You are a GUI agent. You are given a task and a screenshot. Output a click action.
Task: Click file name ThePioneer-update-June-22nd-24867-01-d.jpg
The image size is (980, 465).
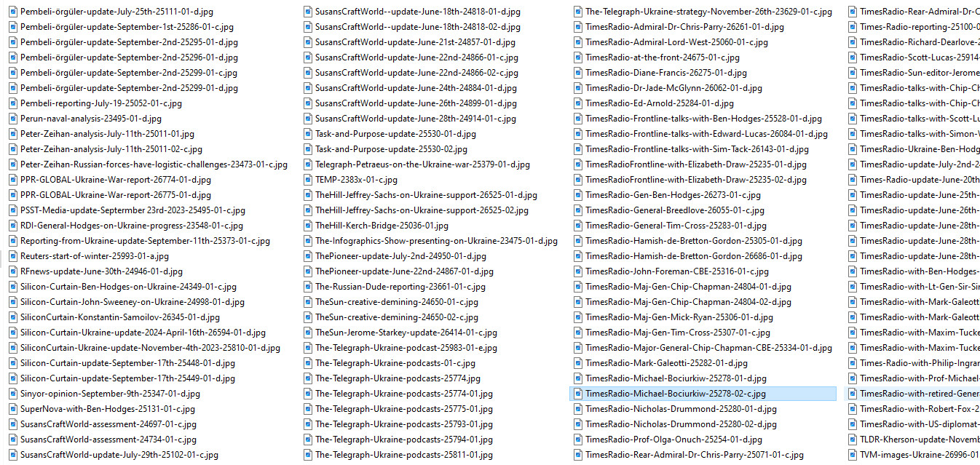(x=404, y=271)
